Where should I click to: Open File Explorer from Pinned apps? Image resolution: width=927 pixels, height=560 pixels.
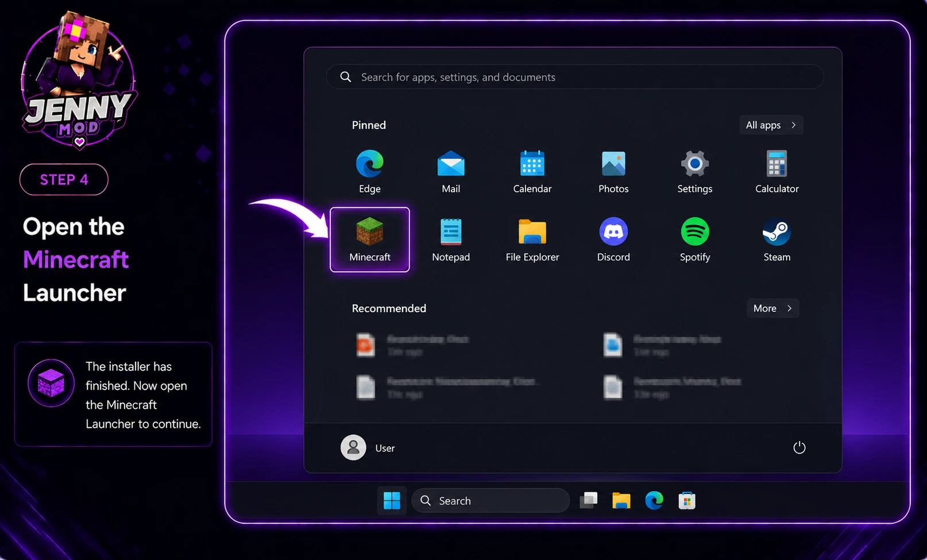click(532, 240)
